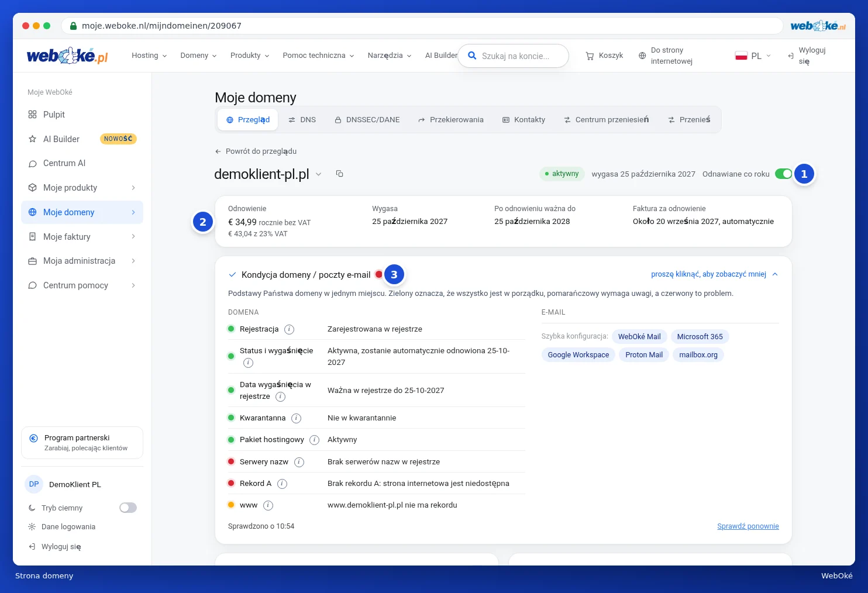
Task: Toggle Odnawiane co roku auto-renew switch
Action: 783,174
